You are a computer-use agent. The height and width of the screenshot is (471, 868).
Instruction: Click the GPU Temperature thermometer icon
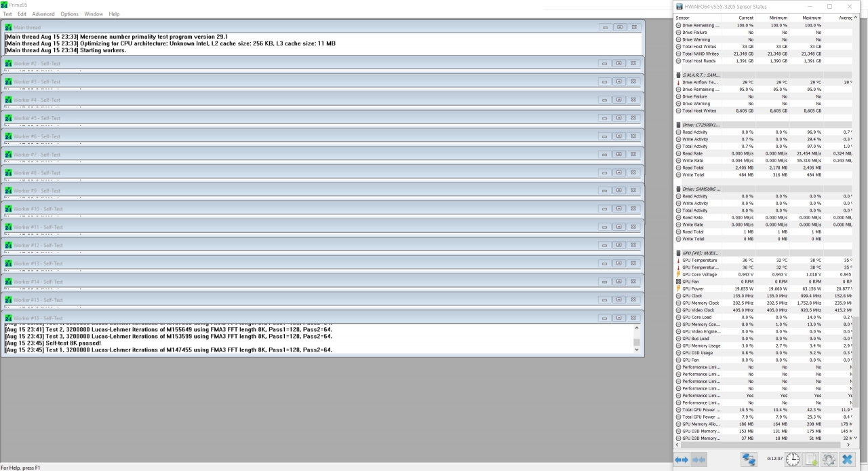[678, 261]
